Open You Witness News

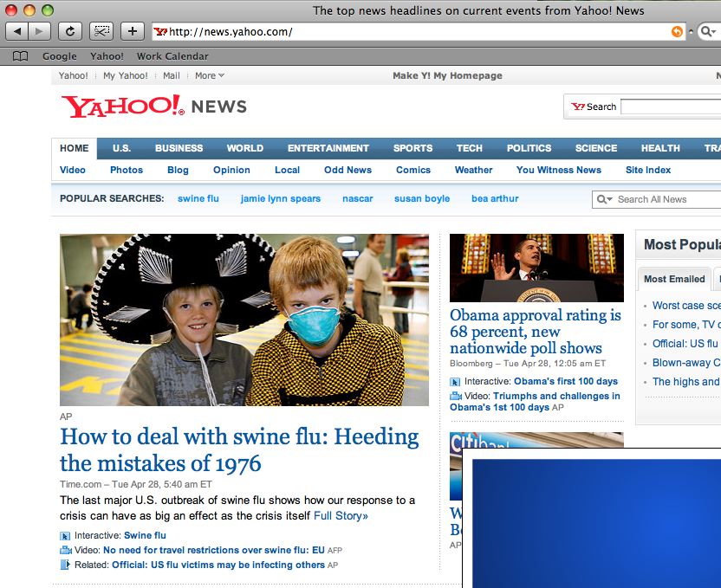(x=559, y=170)
